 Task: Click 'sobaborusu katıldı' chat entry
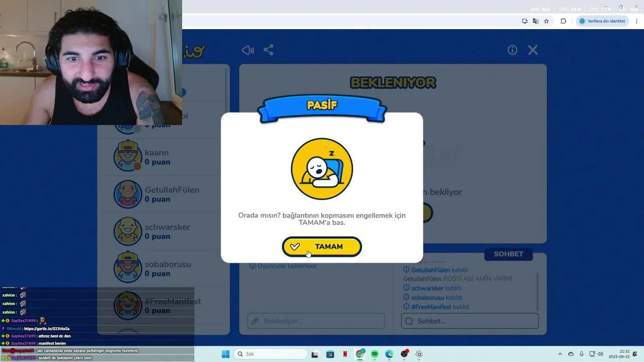pyautogui.click(x=433, y=298)
